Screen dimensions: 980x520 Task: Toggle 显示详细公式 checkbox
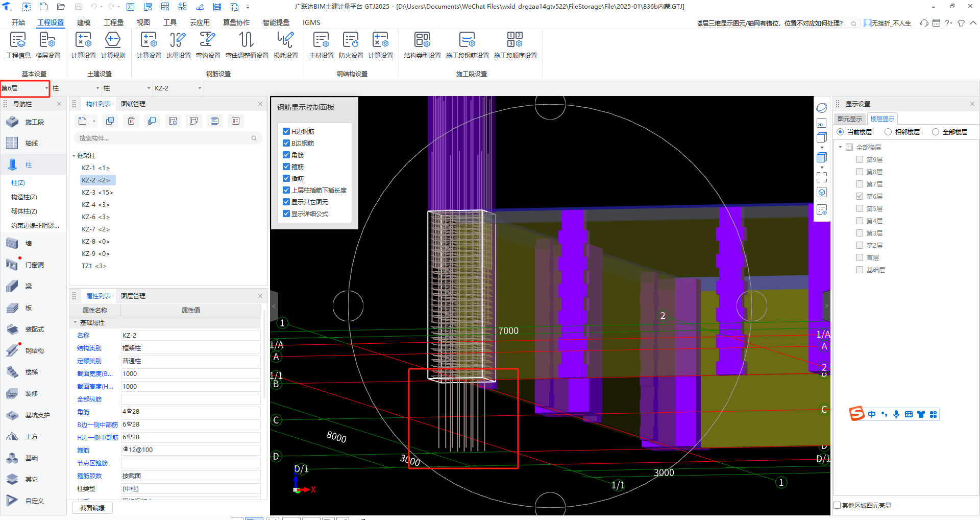(286, 214)
